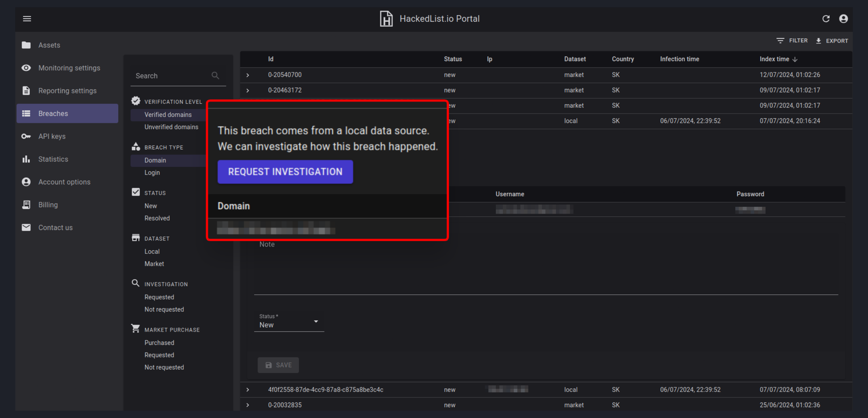Viewport: 868px width, 418px height.
Task: Filter status by New
Action: click(x=150, y=206)
